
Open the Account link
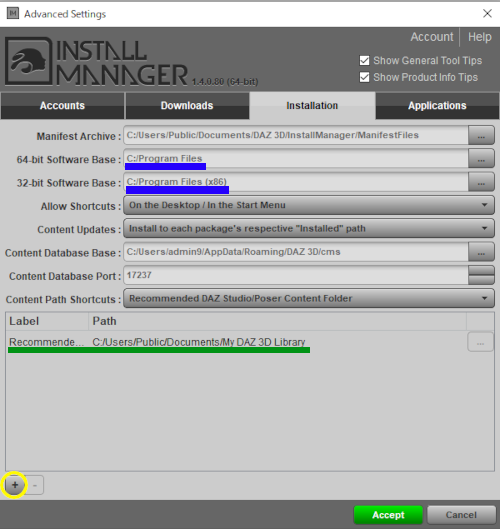(x=432, y=37)
